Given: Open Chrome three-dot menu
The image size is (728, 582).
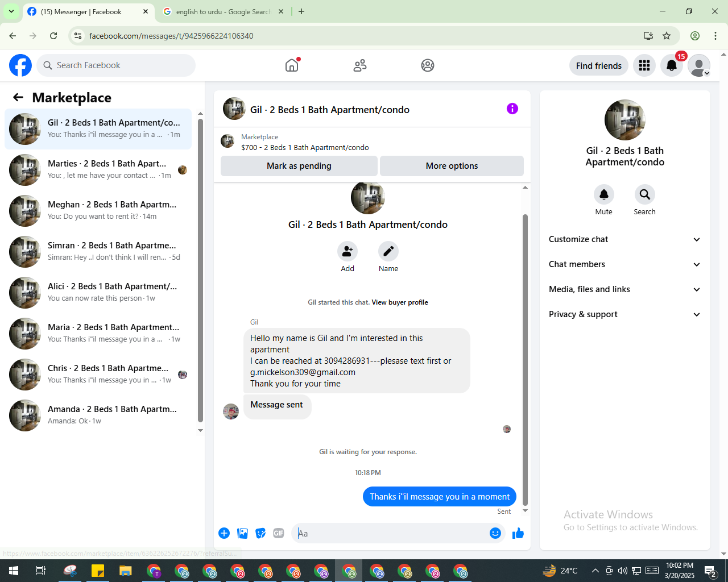Looking at the screenshot, I should (x=715, y=36).
